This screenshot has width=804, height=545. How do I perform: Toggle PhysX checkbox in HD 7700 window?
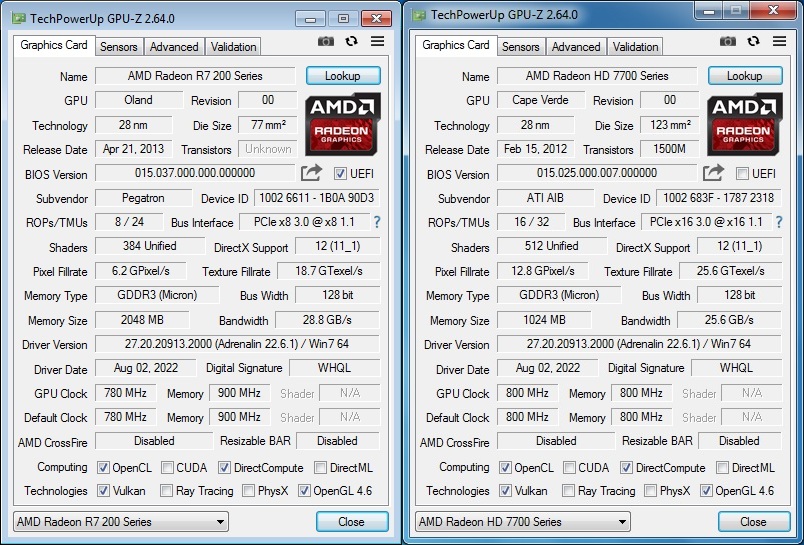tap(650, 491)
